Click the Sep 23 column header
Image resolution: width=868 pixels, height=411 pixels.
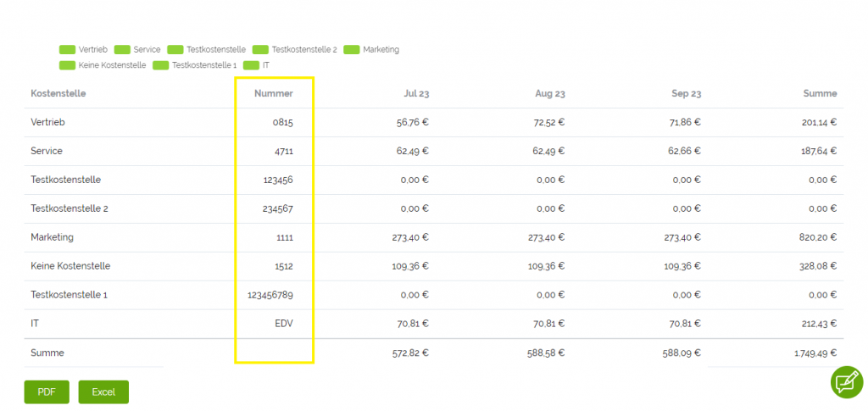tap(686, 93)
